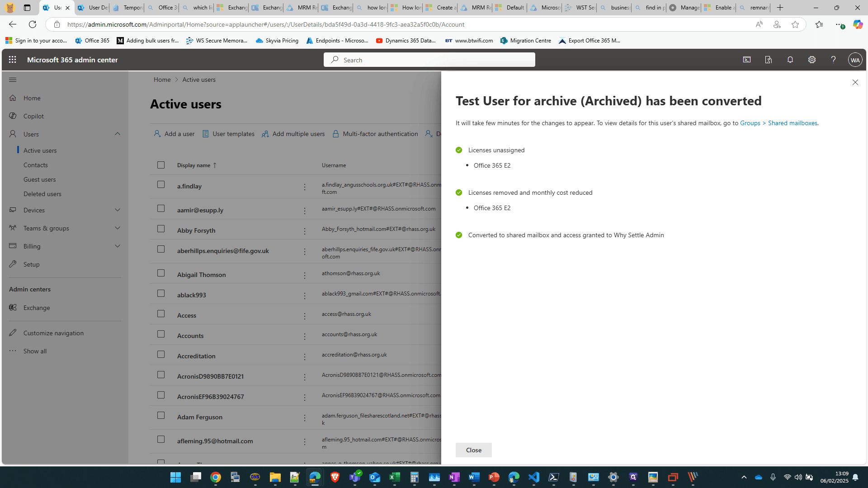Screen dimensions: 868x488
Task: Open Deleted users in sidebar
Action: click(42, 194)
